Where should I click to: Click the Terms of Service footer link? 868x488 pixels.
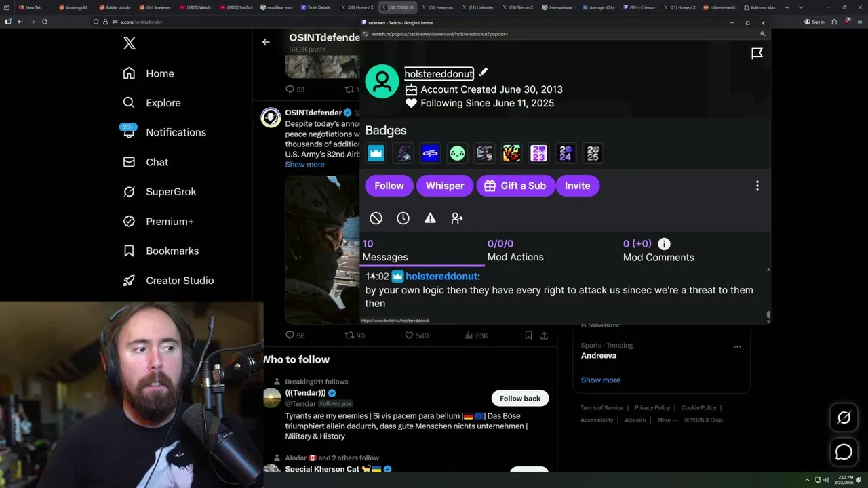601,408
